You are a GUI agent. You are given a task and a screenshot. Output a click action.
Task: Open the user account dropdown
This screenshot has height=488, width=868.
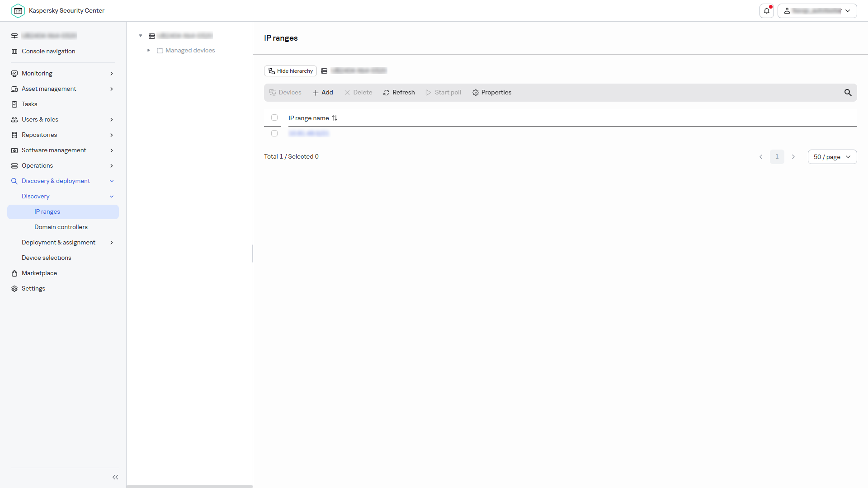[x=817, y=11]
